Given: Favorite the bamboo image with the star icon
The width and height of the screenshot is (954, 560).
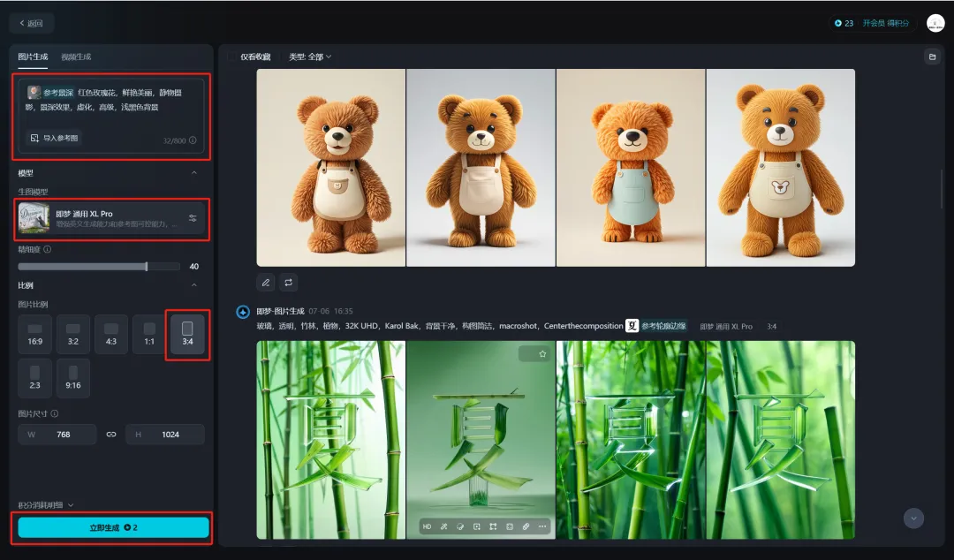Looking at the screenshot, I should click(542, 353).
